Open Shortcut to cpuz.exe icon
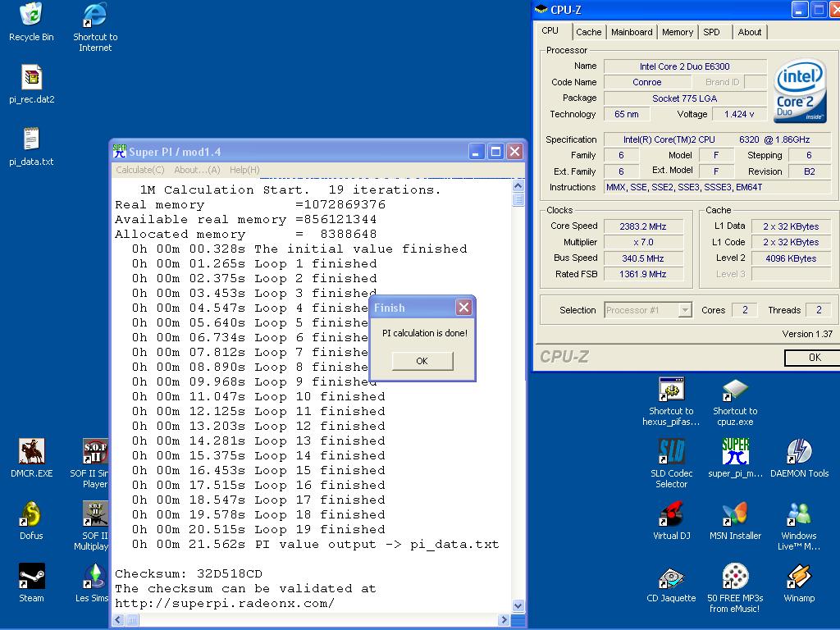This screenshot has height=630, width=840. click(x=735, y=401)
